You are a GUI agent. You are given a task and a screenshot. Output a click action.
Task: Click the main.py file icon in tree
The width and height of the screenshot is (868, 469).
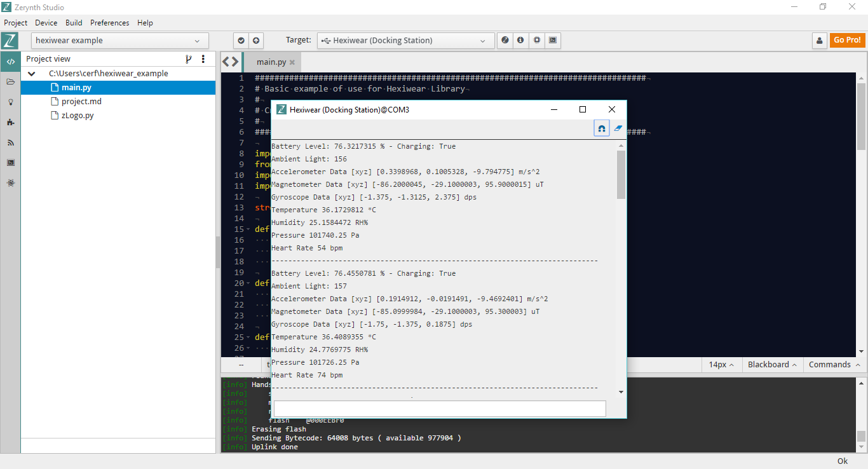[55, 88]
